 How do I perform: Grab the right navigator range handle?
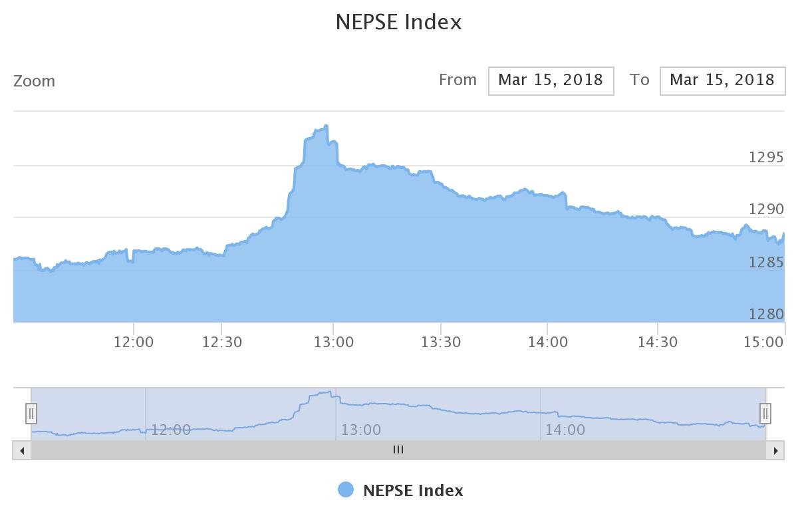[765, 414]
